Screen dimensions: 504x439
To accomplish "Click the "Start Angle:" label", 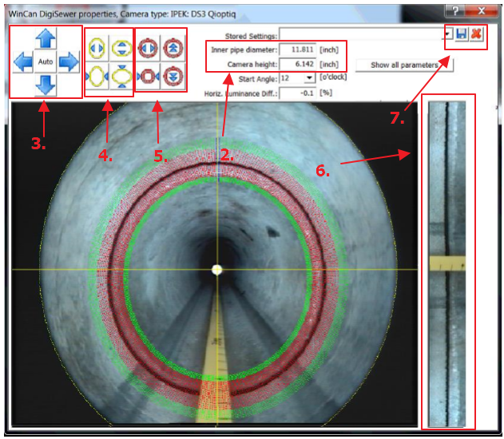I will [x=258, y=79].
